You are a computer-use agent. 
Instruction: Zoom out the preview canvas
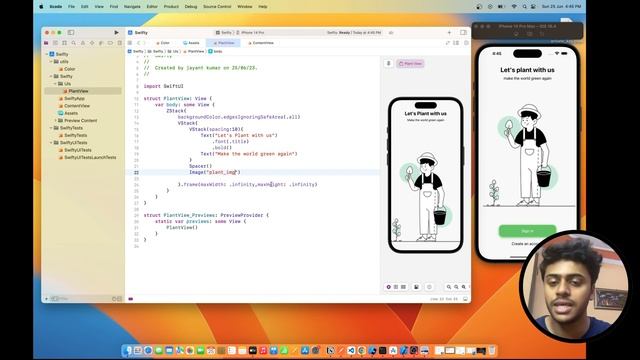[x=449, y=287]
